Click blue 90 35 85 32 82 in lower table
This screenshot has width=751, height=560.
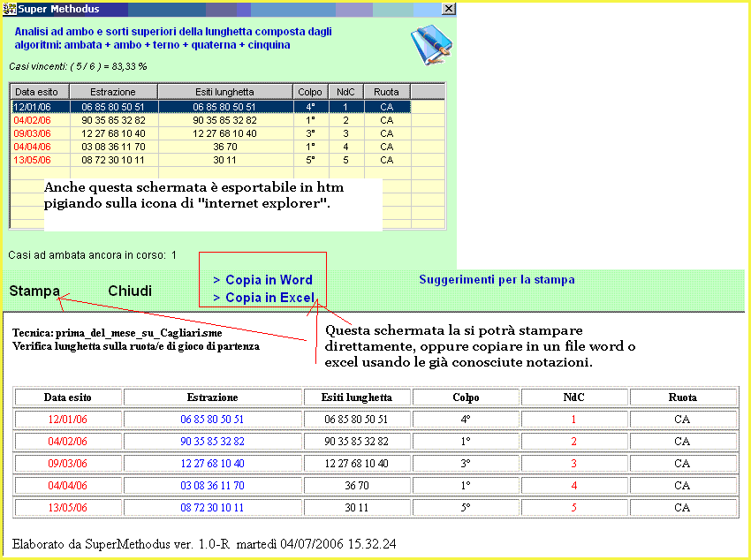212,442
